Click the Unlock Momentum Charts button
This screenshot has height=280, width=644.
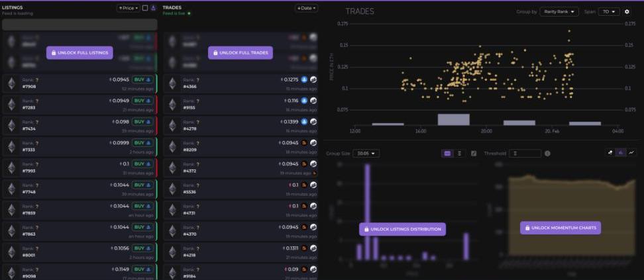[x=560, y=228]
